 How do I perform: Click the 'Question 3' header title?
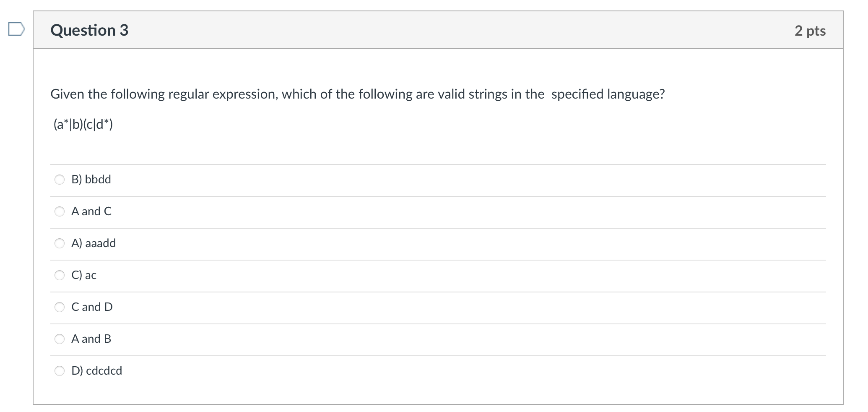click(89, 30)
